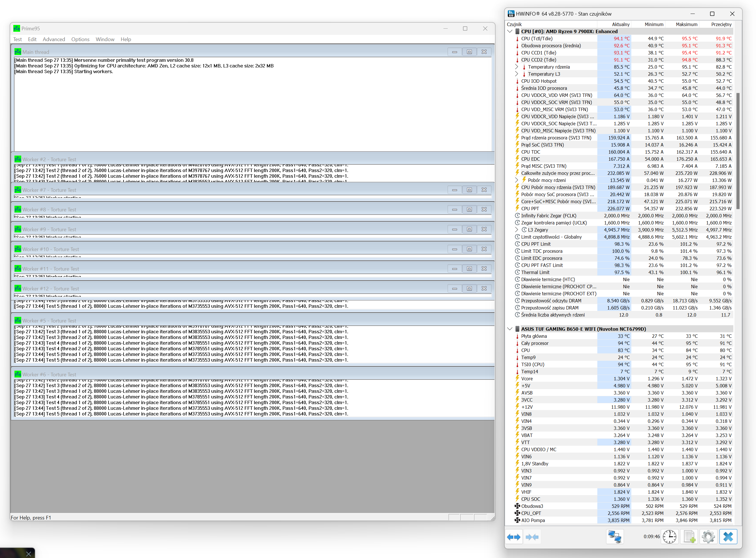Click the remote network monitoring computers icon
The width and height of the screenshot is (756, 558).
pos(614,537)
